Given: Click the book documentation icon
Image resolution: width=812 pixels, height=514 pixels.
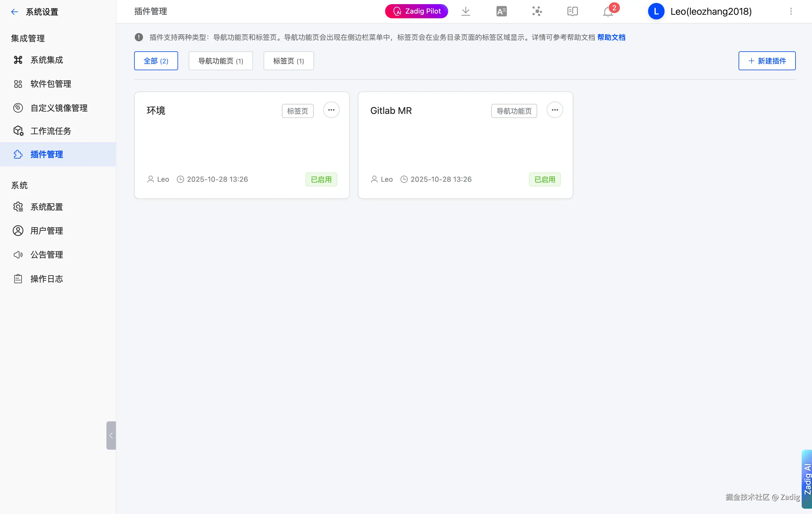Looking at the screenshot, I should (572, 11).
